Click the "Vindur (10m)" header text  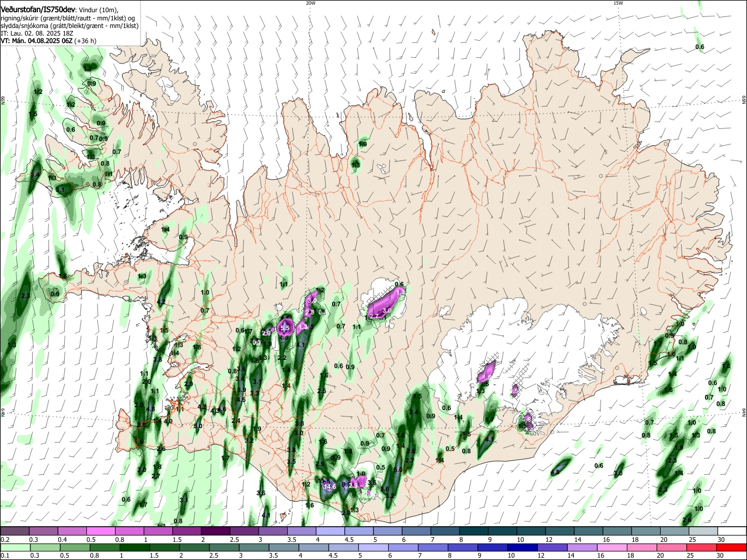[x=99, y=10]
